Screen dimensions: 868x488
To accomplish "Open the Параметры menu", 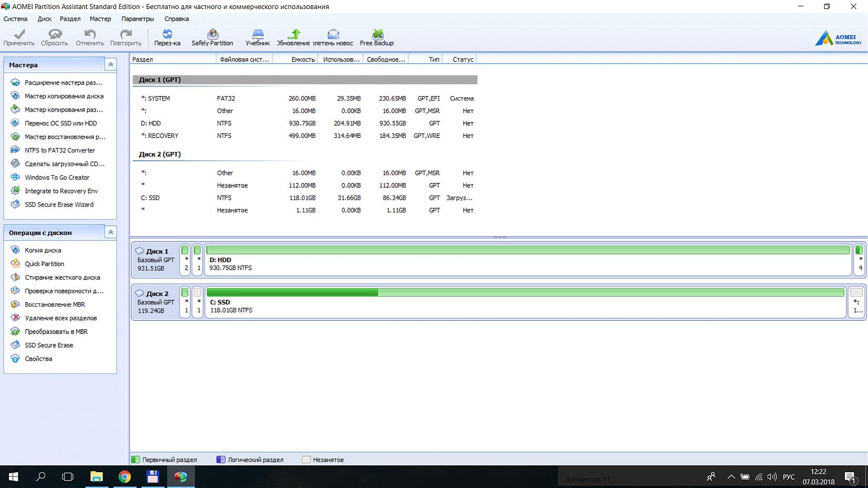I will (138, 19).
